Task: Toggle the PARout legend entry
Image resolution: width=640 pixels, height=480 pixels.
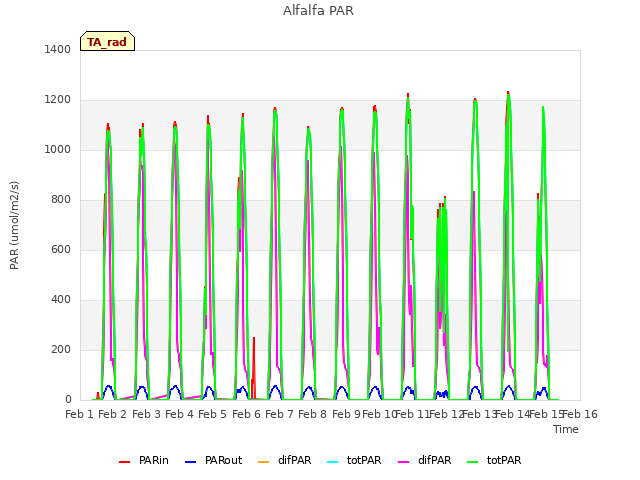Action: (213, 460)
